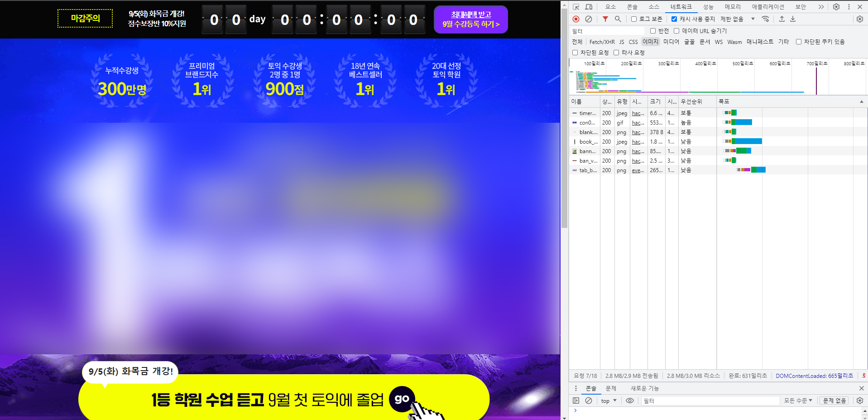Create live expression eye icon
868x420 pixels.
click(x=629, y=401)
